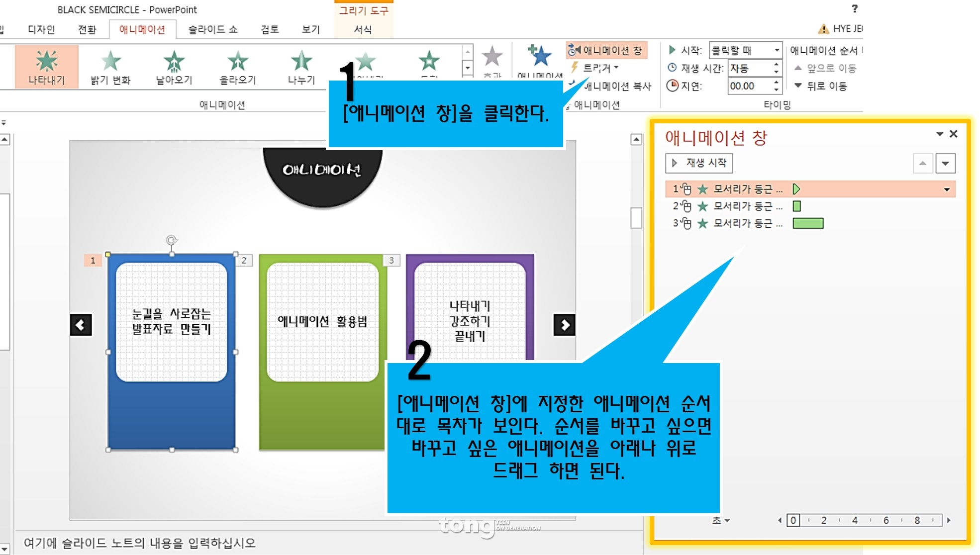Click the rotation handle above the blue card

(172, 241)
